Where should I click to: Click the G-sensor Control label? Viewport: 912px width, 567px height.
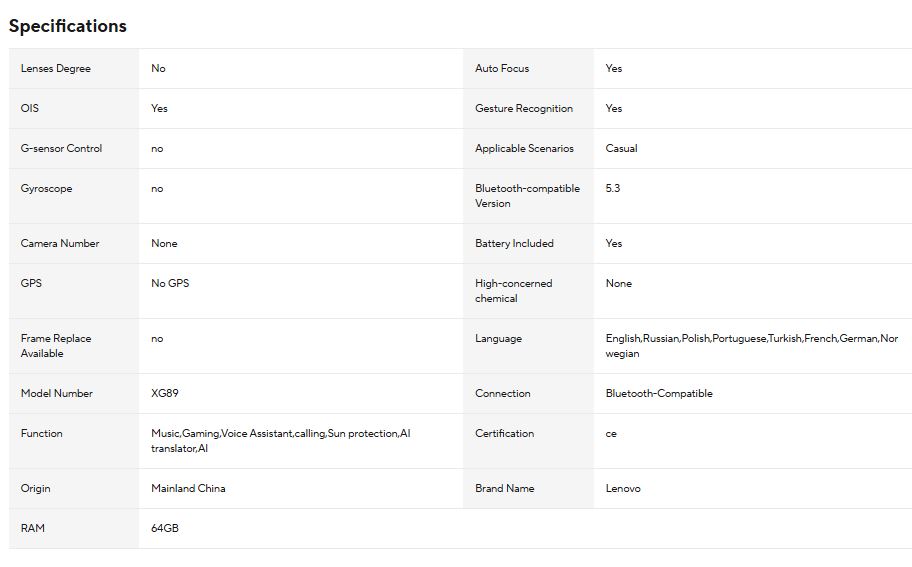click(x=61, y=148)
